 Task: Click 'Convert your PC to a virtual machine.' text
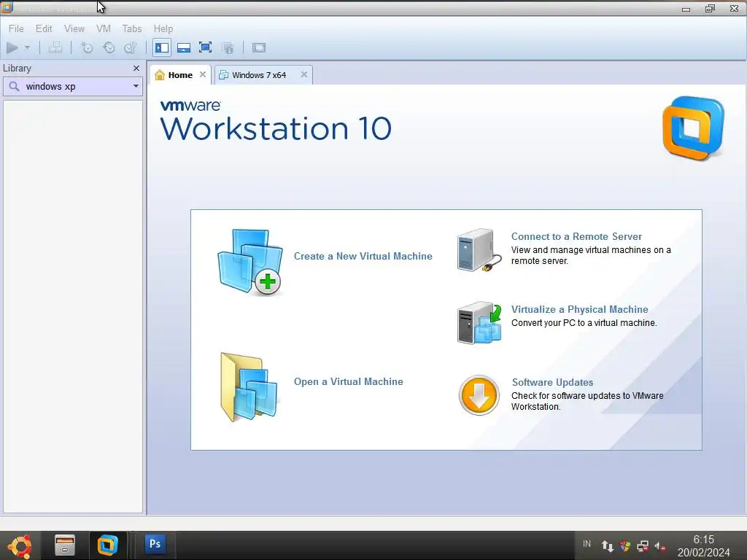584,323
